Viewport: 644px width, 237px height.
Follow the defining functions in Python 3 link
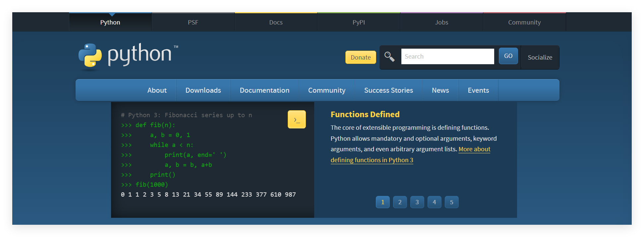[372, 160]
